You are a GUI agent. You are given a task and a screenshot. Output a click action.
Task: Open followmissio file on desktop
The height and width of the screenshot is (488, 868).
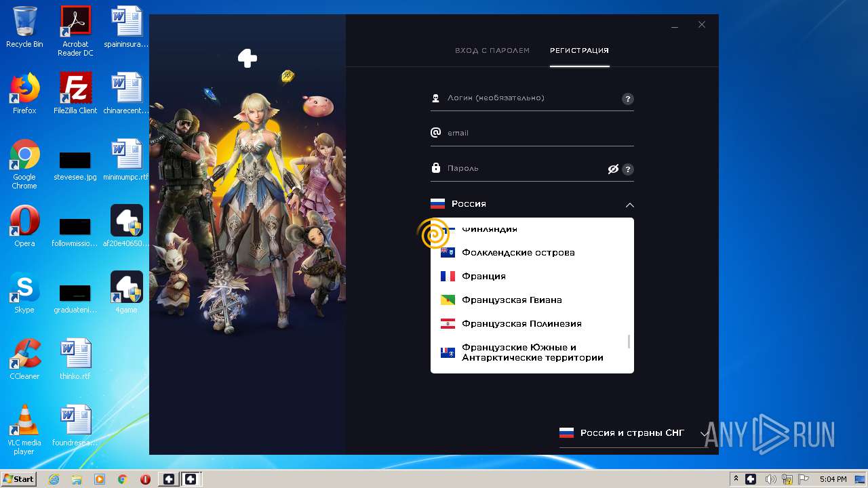[75, 231]
